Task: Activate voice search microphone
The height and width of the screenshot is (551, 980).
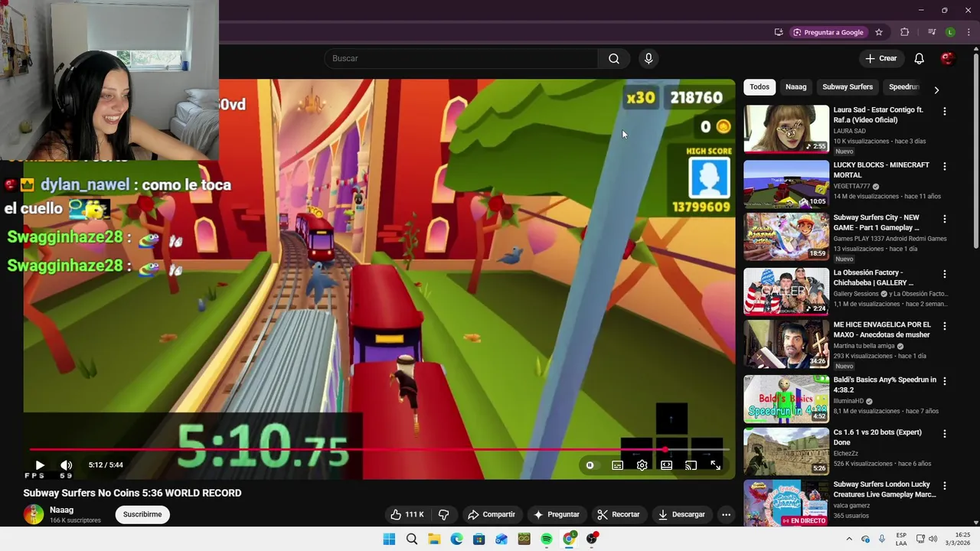Action: click(x=648, y=58)
